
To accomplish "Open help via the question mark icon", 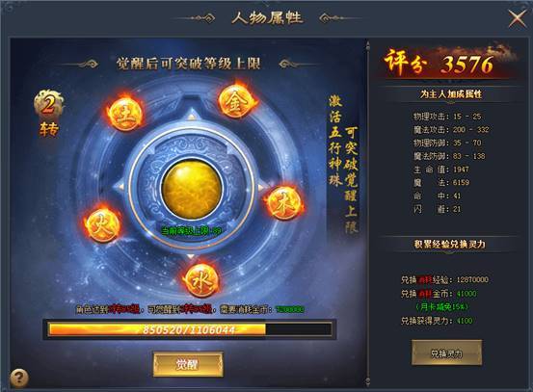I will 19,378.
